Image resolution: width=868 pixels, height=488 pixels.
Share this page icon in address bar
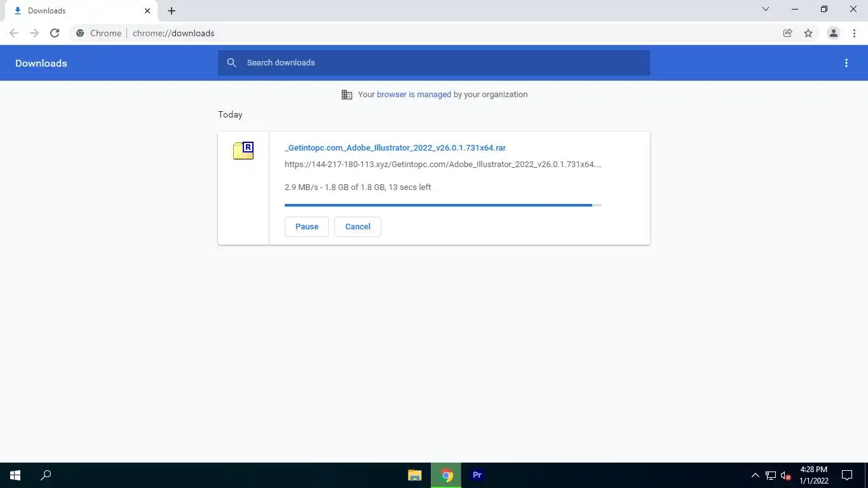[788, 33]
